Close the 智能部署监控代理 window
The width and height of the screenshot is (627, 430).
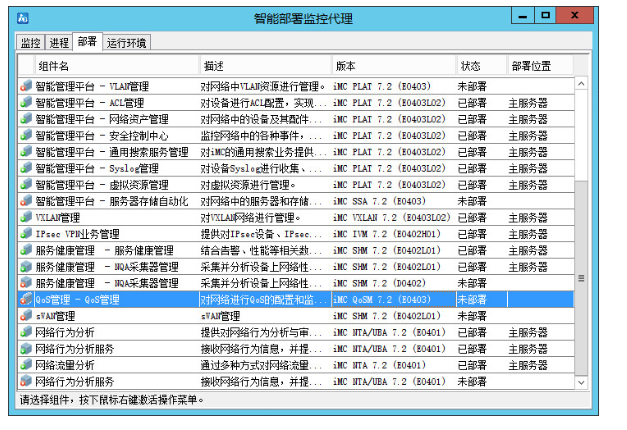[575, 16]
